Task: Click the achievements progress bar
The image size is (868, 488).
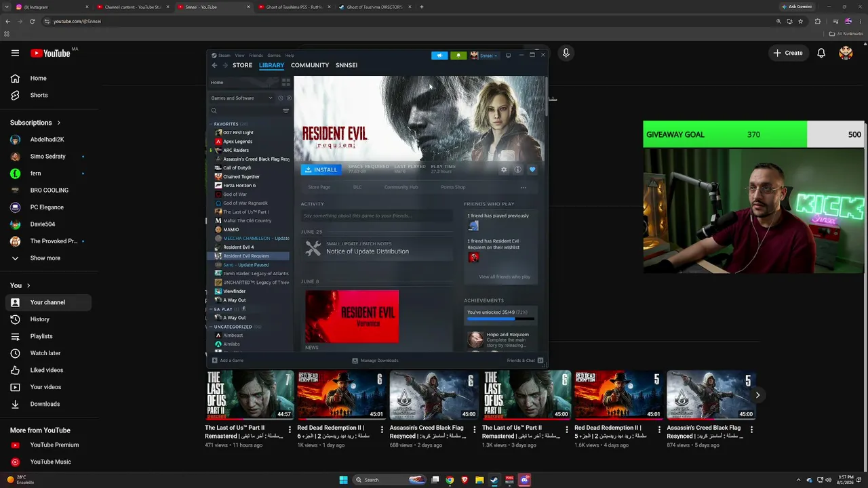Action: click(x=500, y=319)
